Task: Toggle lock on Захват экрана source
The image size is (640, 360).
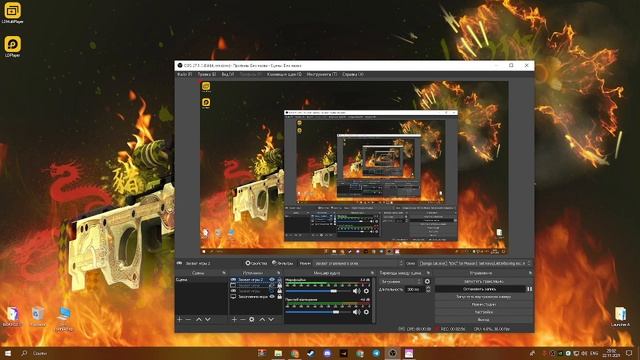Action: pos(279,297)
